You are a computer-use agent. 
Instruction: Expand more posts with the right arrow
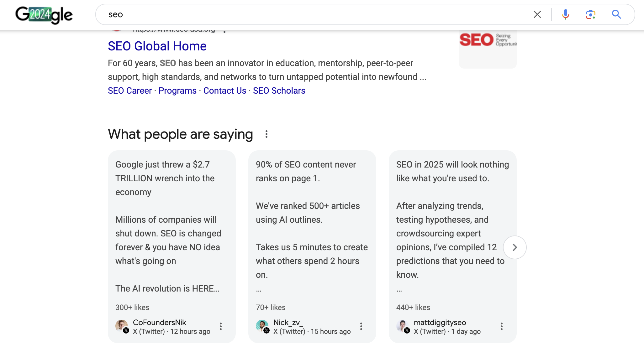515,247
